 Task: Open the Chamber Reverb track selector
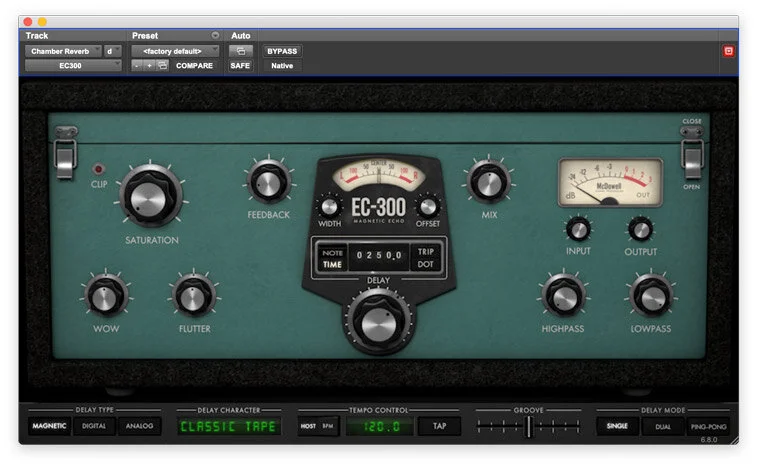click(63, 51)
